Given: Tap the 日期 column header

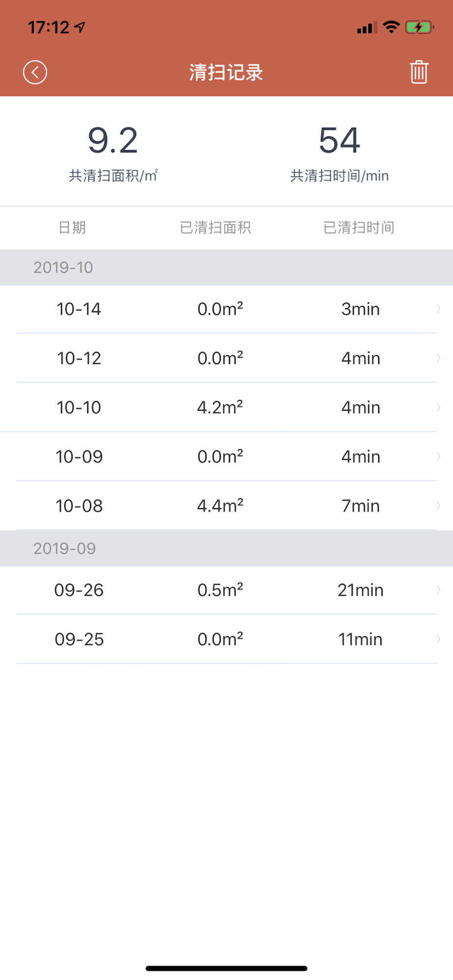Looking at the screenshot, I should (72, 228).
